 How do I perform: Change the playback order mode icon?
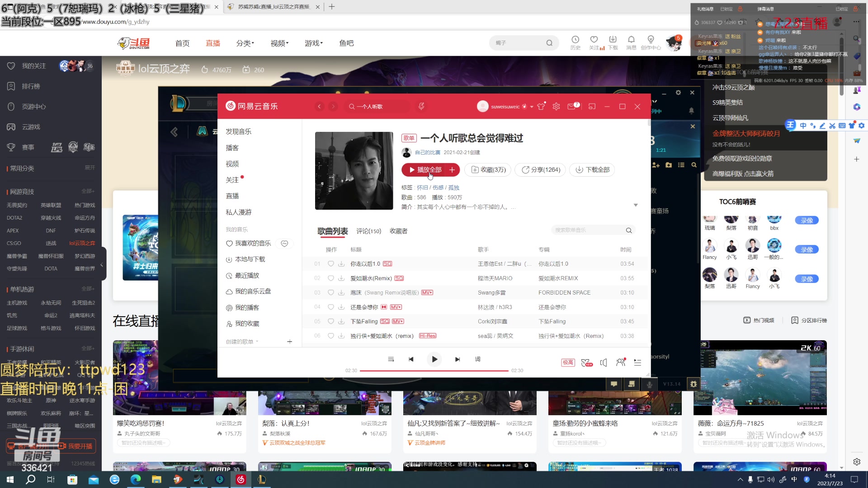[x=391, y=359]
